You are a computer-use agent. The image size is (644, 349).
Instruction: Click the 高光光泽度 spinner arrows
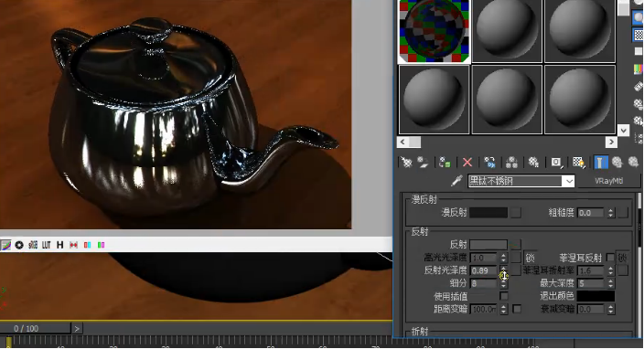(x=503, y=258)
